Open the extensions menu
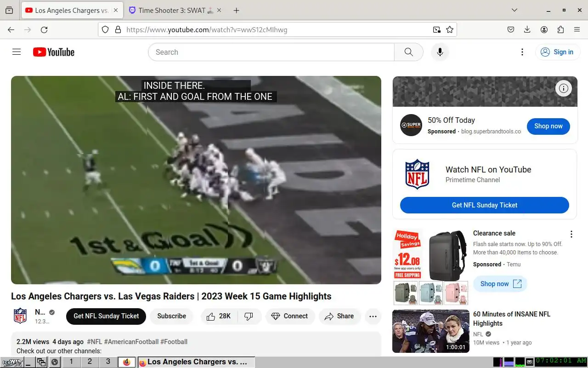 tap(560, 29)
